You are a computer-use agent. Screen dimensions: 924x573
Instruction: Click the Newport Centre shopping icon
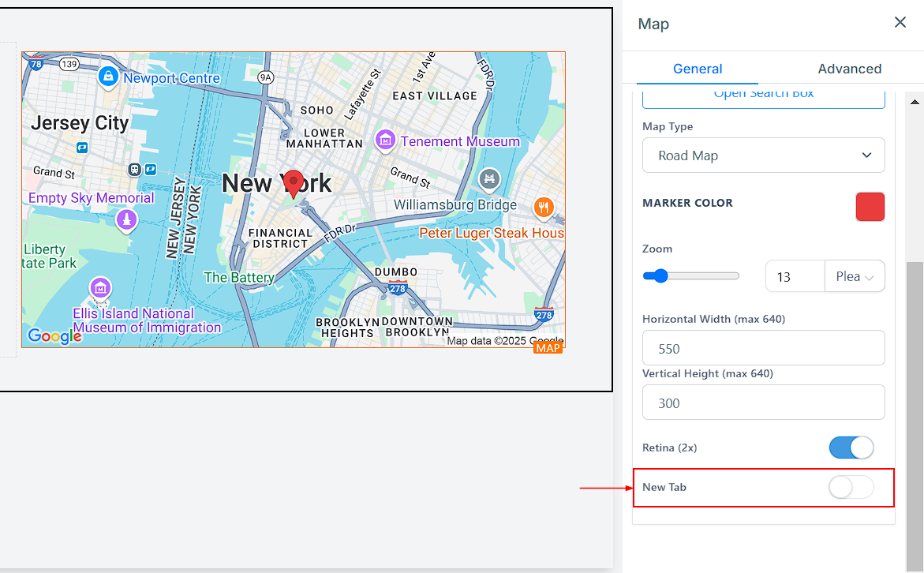click(107, 77)
